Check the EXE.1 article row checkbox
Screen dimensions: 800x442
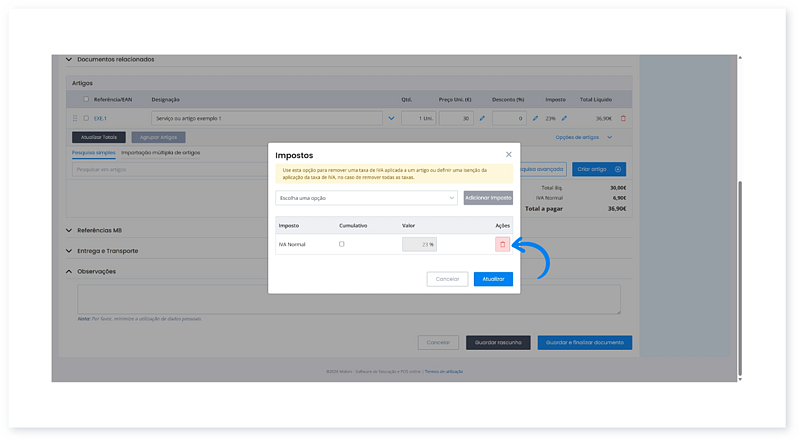click(x=86, y=118)
